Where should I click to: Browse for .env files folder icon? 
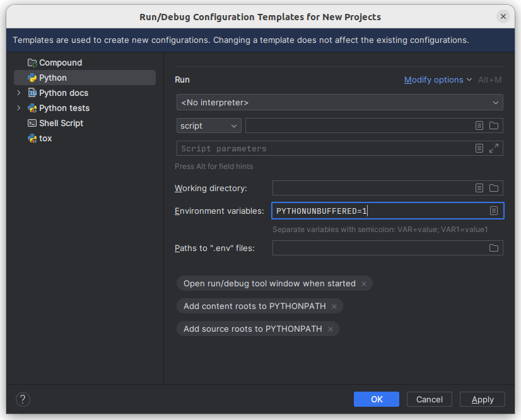(x=494, y=248)
